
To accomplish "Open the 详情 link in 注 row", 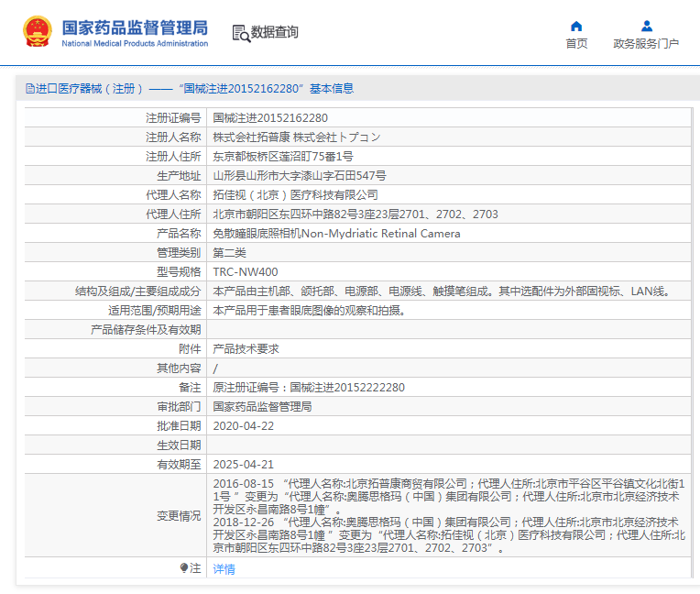I will (224, 569).
